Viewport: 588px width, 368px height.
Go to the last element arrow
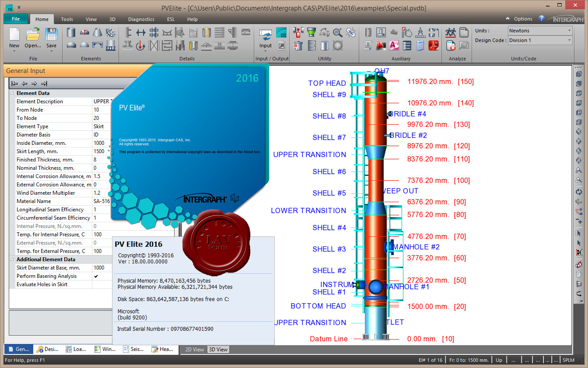pyautogui.click(x=44, y=84)
